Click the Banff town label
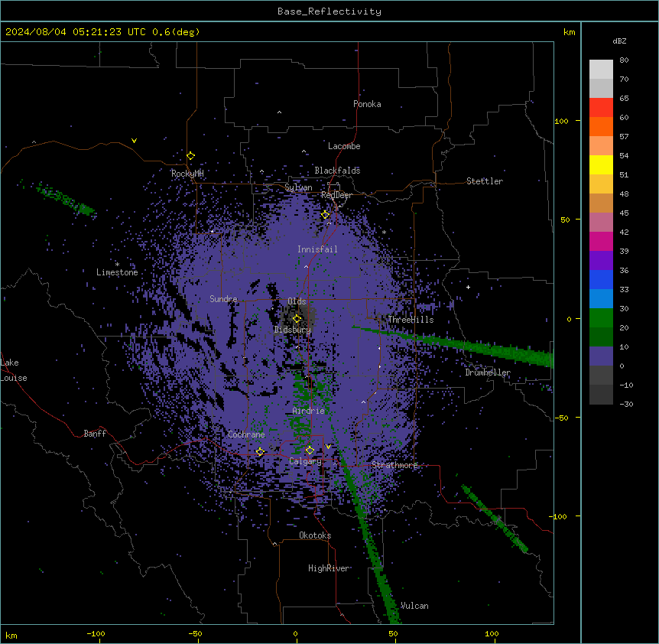Screen dimensions: 659x644 (95, 434)
